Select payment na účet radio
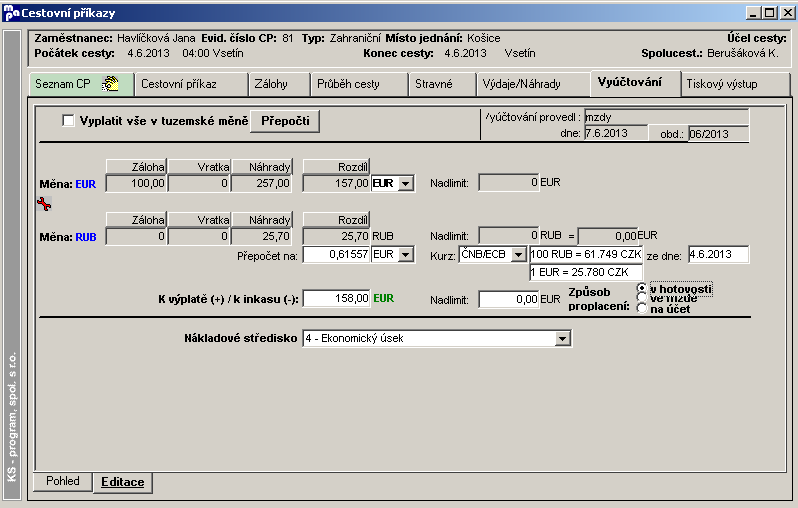The height and width of the screenshot is (508, 798). click(x=642, y=308)
